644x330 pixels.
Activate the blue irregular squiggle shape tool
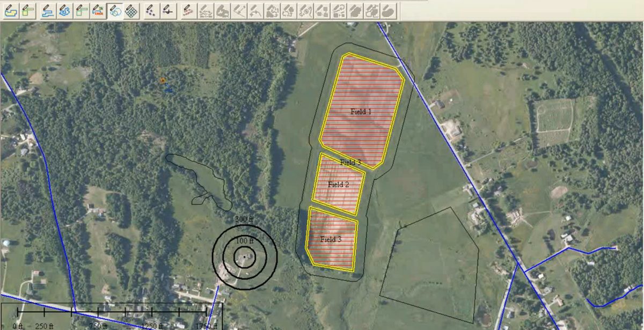[65, 10]
